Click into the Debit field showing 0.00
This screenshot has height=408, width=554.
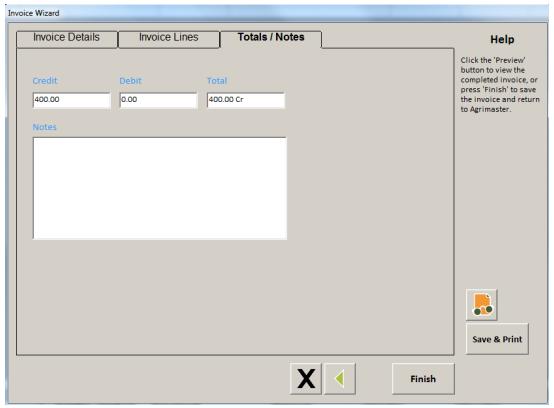[x=159, y=100]
